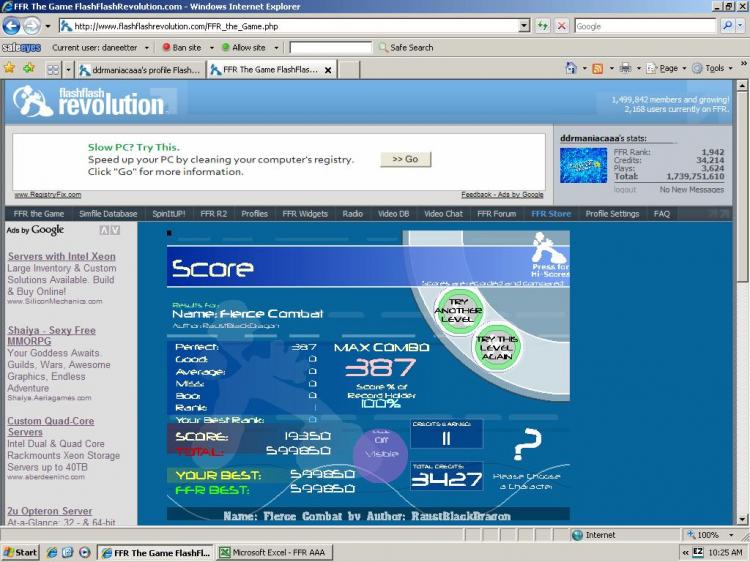
Task: Click the browser Forward button
Action: point(32,26)
